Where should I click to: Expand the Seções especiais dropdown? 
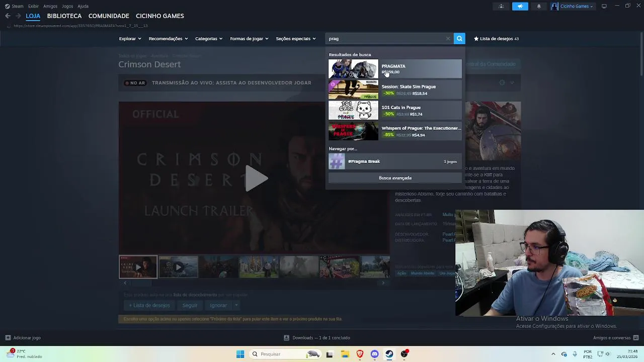[x=296, y=39]
